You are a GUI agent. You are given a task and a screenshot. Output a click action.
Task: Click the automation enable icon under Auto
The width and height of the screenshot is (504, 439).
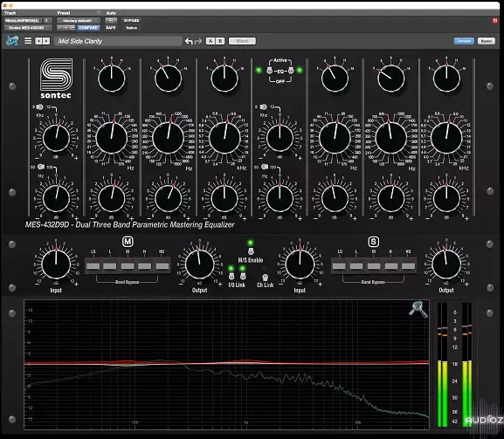pyautogui.click(x=111, y=21)
